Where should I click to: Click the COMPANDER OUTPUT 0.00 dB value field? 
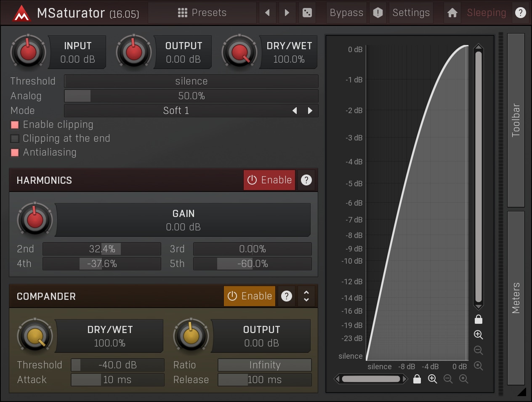261,336
